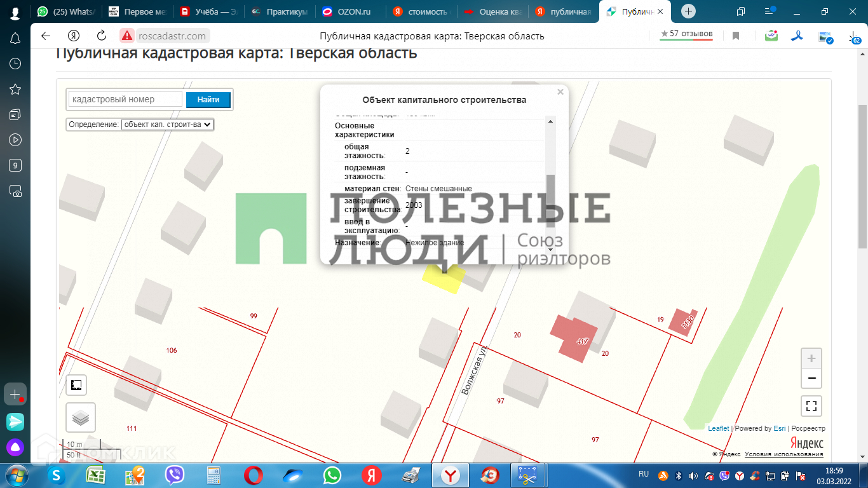868x488 pixels.
Task: Bookmark this page with bookmark icon
Action: click(x=736, y=36)
